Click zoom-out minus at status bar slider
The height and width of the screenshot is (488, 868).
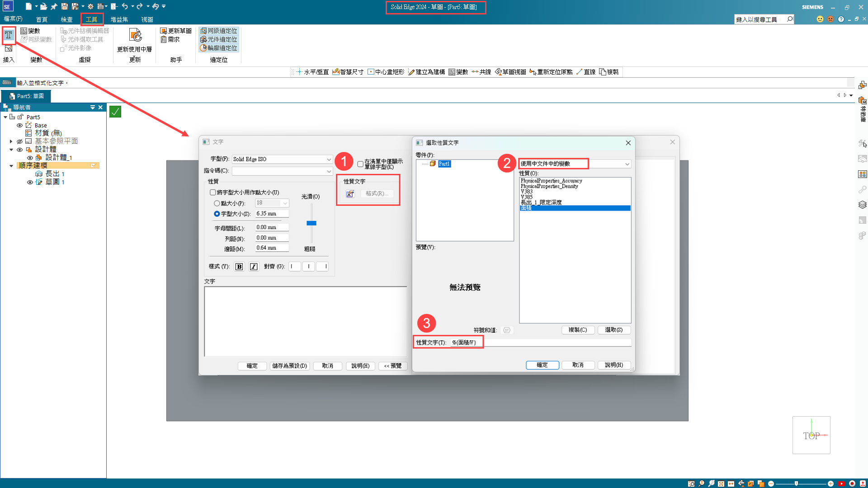[771, 483]
